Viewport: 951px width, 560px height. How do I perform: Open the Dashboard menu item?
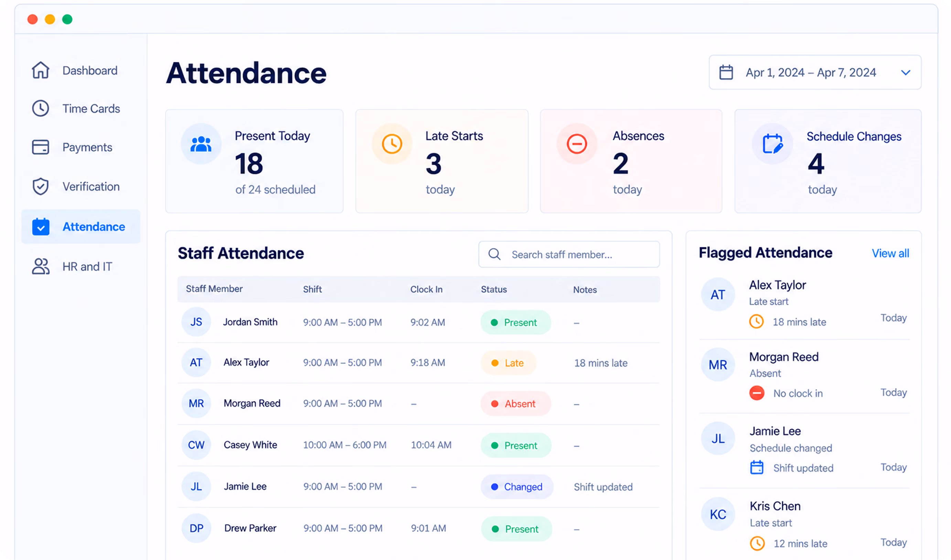(81, 71)
